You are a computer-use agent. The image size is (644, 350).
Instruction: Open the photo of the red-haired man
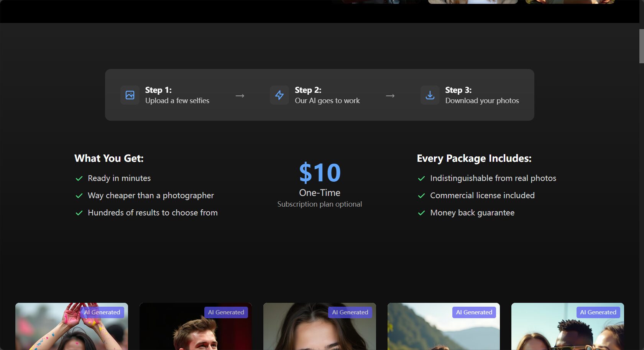click(195, 327)
